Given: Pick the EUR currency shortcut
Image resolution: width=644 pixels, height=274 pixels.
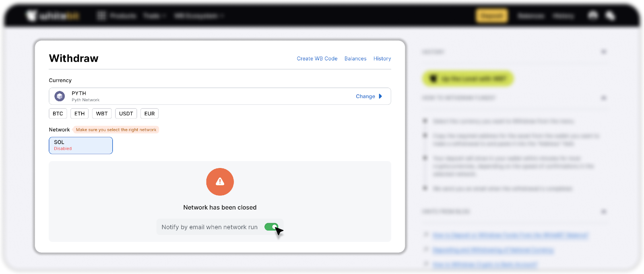Looking at the screenshot, I should 149,114.
